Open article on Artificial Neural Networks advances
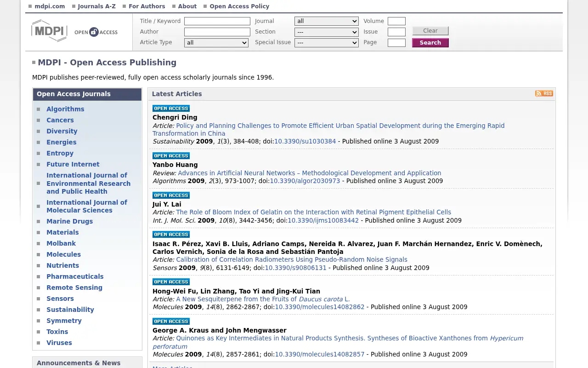The width and height of the screenshot is (588, 368). 310,173
